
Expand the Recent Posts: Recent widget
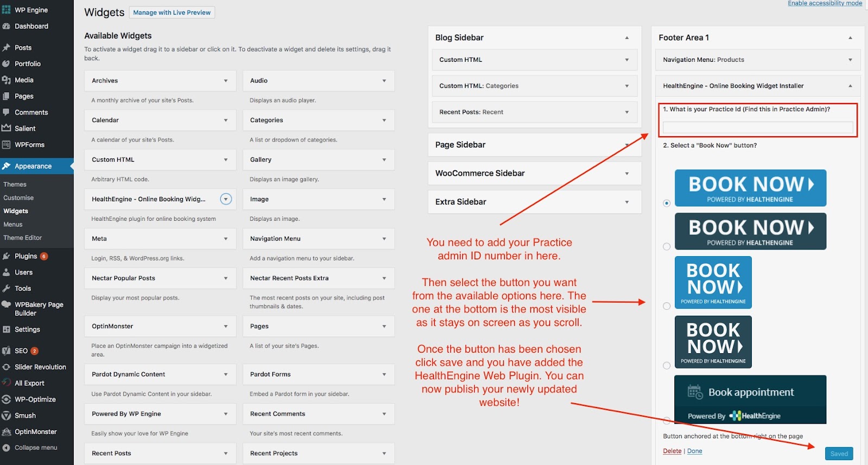coord(627,112)
